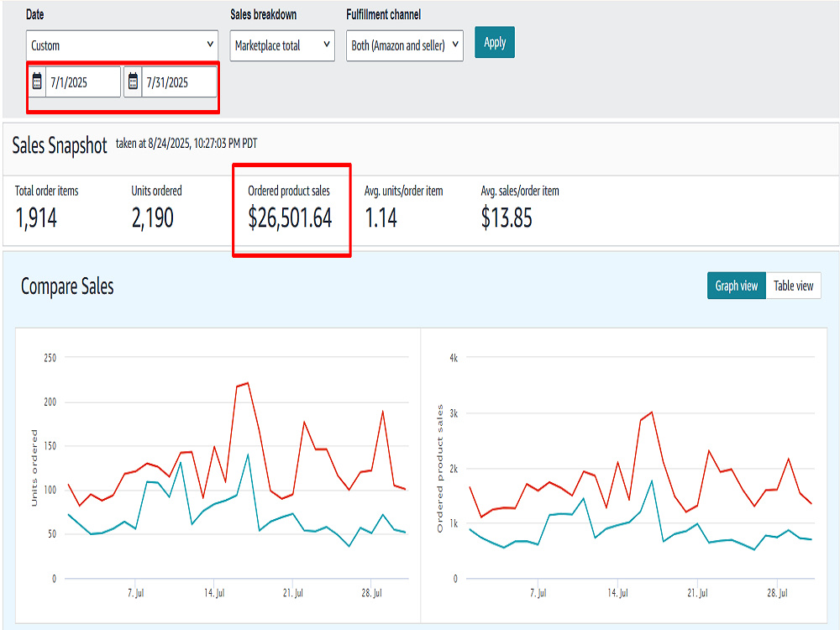Click the Ordered product sales value $26,501.64
Image resolution: width=840 pixels, height=630 pixels.
click(x=290, y=218)
